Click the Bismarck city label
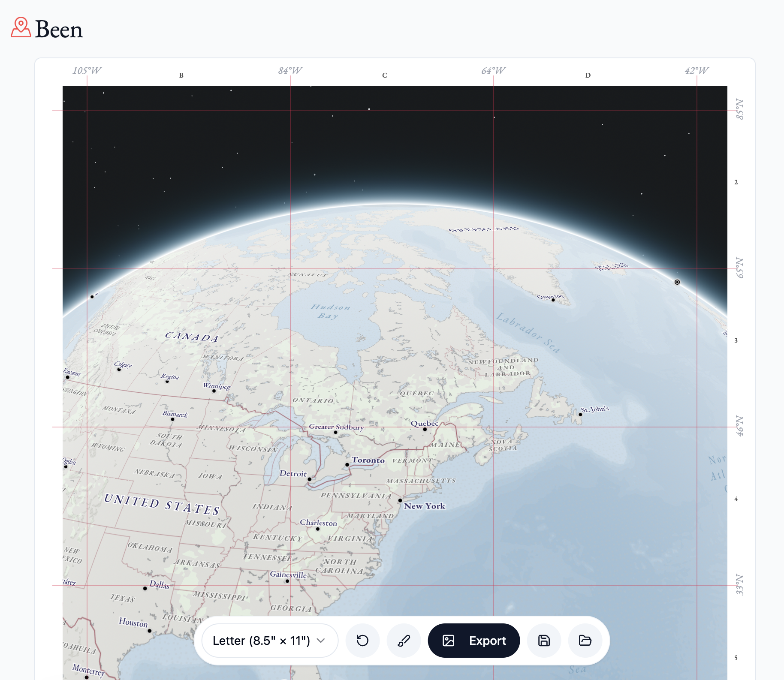This screenshot has height=680, width=784. point(175,414)
